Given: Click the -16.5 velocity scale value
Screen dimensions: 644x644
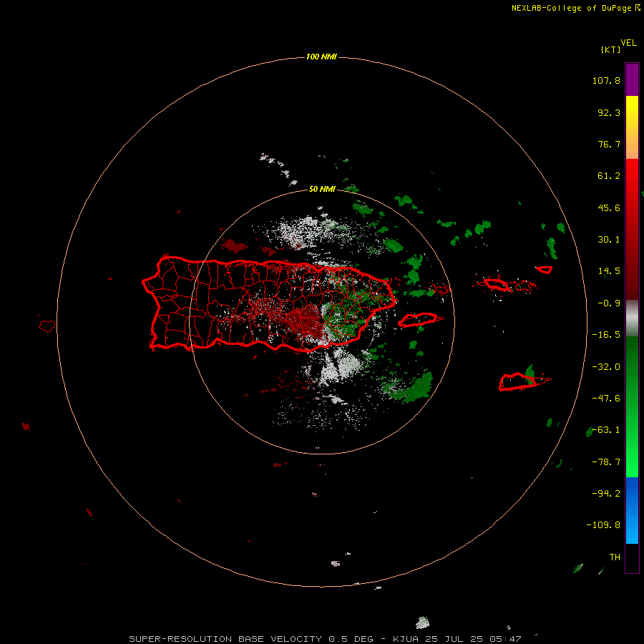Looking at the screenshot, I should (x=606, y=335).
